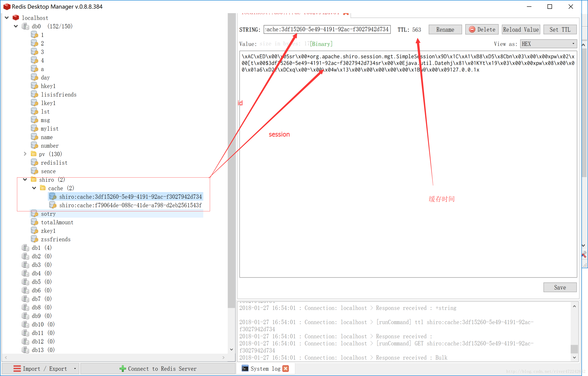Click inside the value text area
The height and width of the screenshot is (376, 588).
408,164
